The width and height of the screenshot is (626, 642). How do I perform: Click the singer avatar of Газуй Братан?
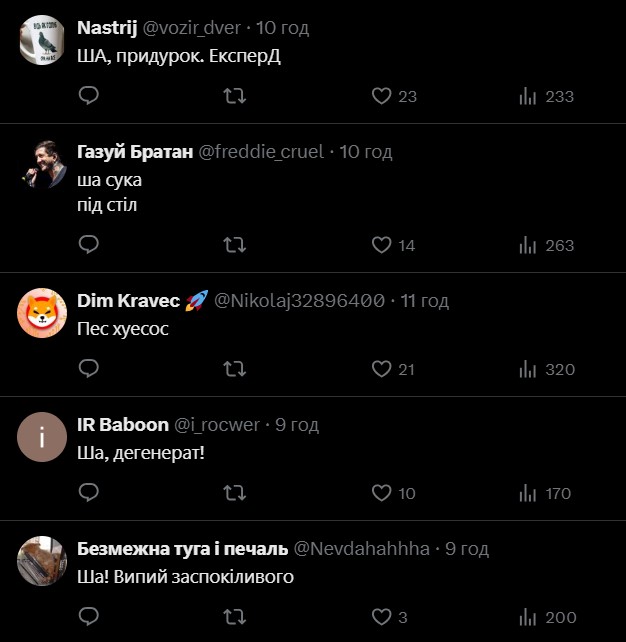click(x=42, y=164)
